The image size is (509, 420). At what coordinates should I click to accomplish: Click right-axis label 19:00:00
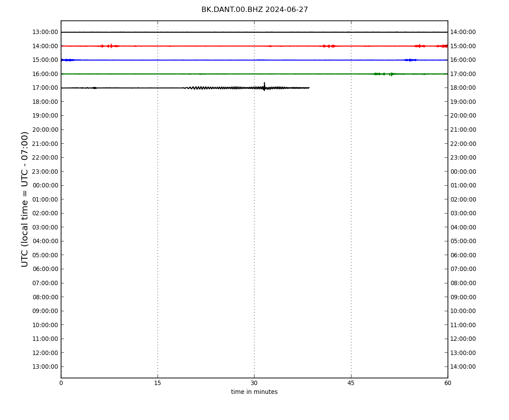tap(463, 102)
